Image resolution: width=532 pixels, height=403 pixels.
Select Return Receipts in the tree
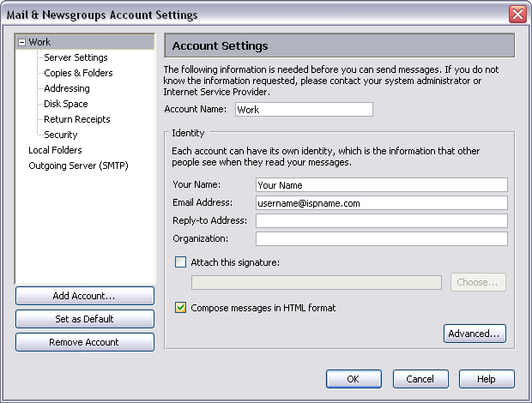pyautogui.click(x=76, y=119)
